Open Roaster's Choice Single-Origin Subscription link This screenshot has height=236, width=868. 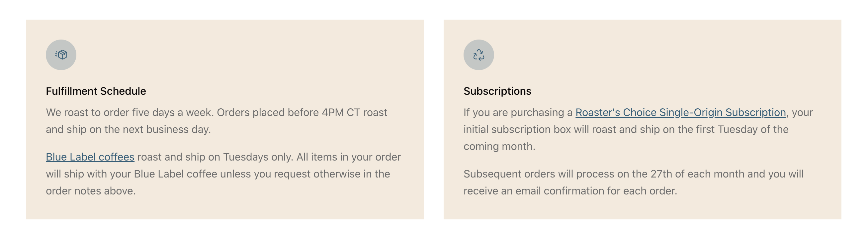(x=680, y=113)
